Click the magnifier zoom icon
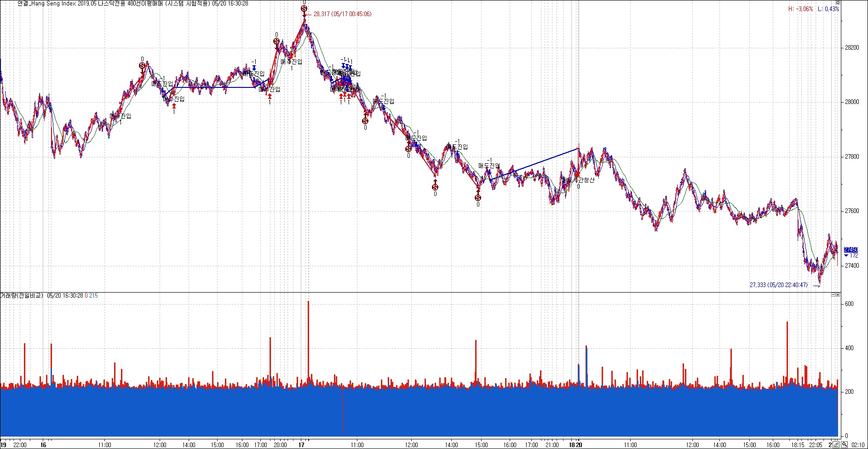Image resolution: width=868 pixels, height=449 pixels. [x=845, y=445]
